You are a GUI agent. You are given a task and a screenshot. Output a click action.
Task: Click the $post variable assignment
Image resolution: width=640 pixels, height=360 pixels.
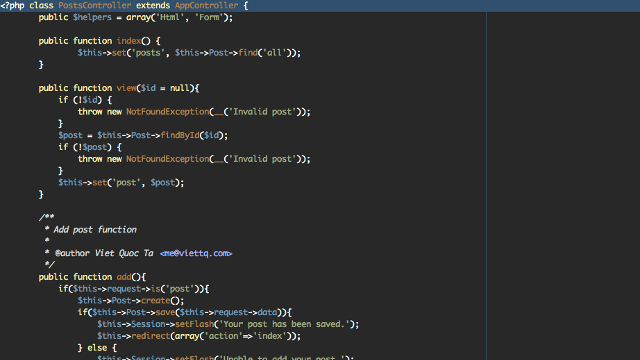click(x=70, y=136)
